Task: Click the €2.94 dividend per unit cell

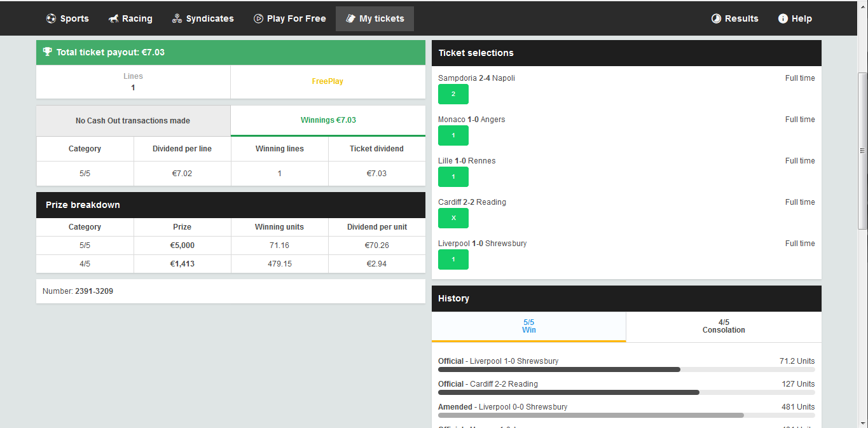Action: 377,263
